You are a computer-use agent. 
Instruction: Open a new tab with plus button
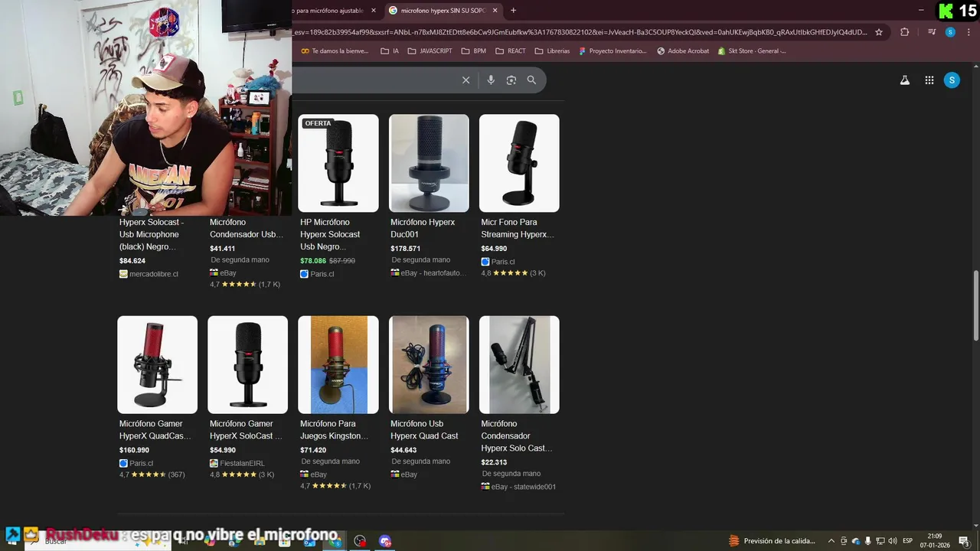(x=513, y=11)
